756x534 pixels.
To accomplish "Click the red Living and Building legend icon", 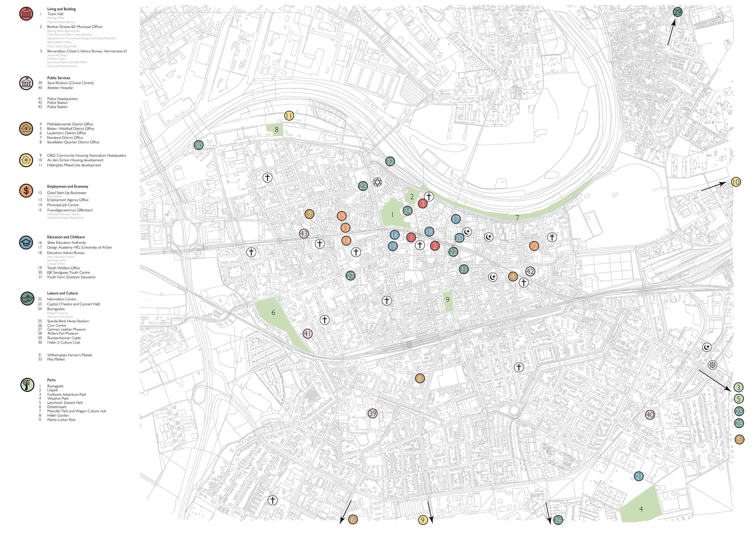I will pos(26,14).
